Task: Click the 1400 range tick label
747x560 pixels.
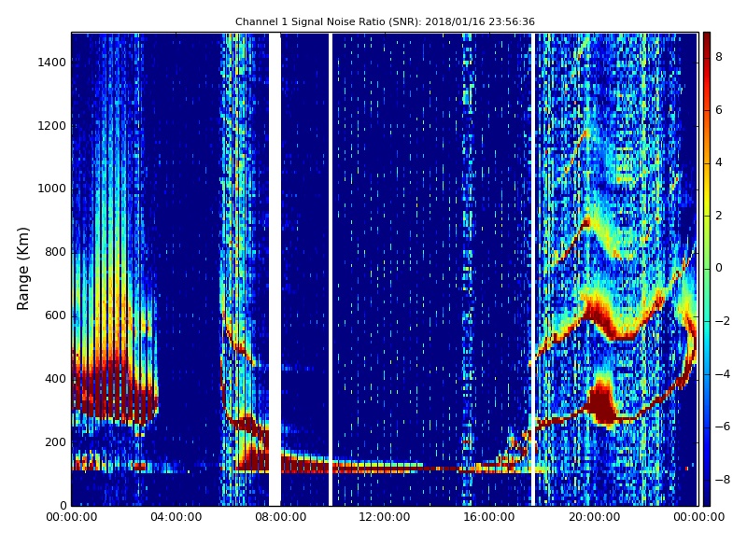Action: 52,63
